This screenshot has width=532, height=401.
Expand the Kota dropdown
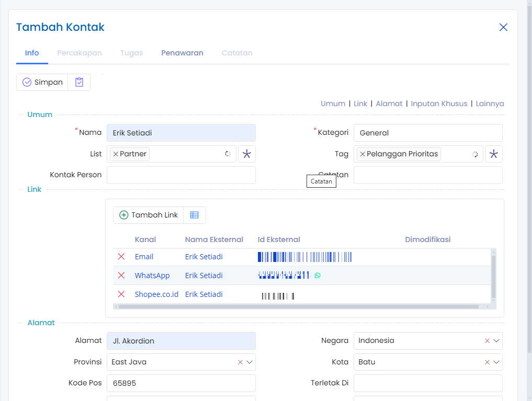tap(496, 362)
